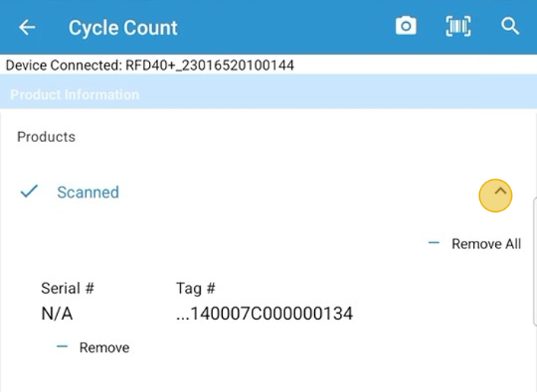Tap the Cycle Count title

122,28
